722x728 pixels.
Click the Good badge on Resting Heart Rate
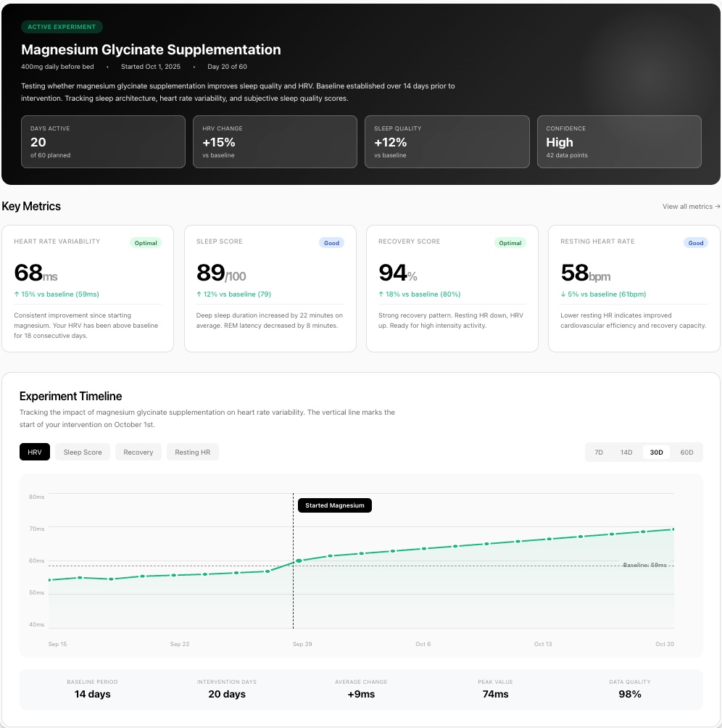[696, 243]
